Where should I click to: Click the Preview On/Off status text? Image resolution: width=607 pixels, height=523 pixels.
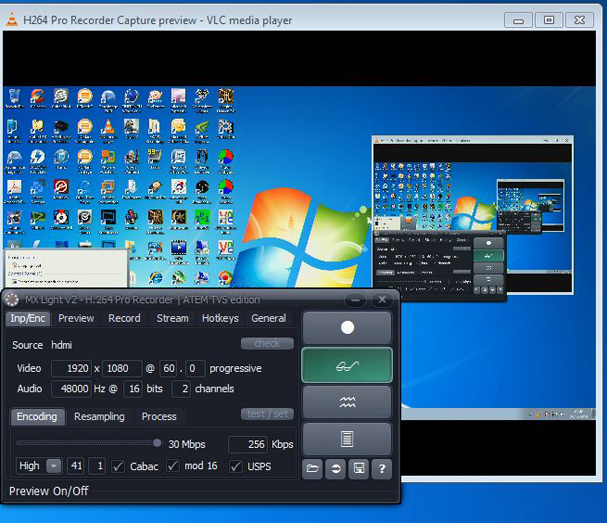pyautogui.click(x=49, y=491)
